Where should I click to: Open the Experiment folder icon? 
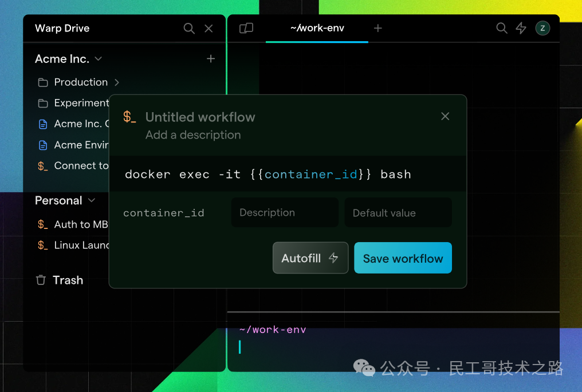tap(43, 103)
